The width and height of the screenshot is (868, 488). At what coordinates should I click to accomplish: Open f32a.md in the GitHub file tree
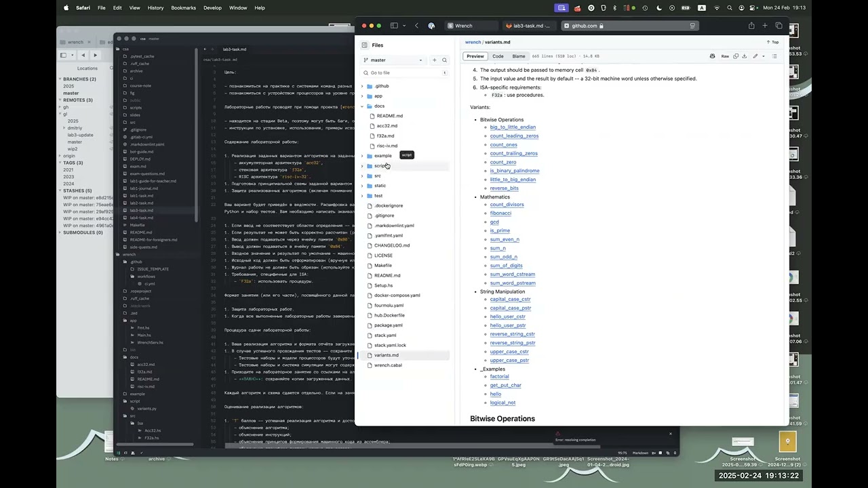click(385, 136)
